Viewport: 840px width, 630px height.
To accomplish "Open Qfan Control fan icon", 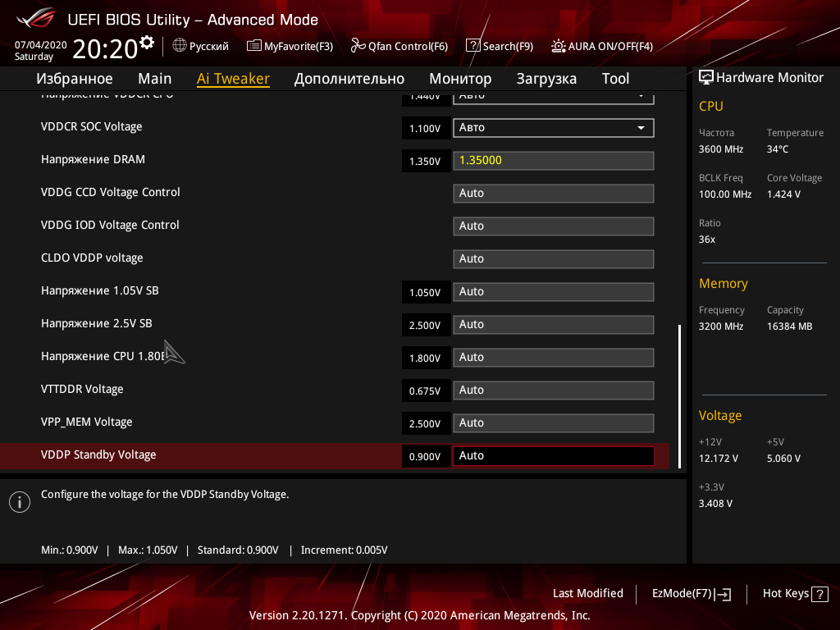I will point(358,46).
